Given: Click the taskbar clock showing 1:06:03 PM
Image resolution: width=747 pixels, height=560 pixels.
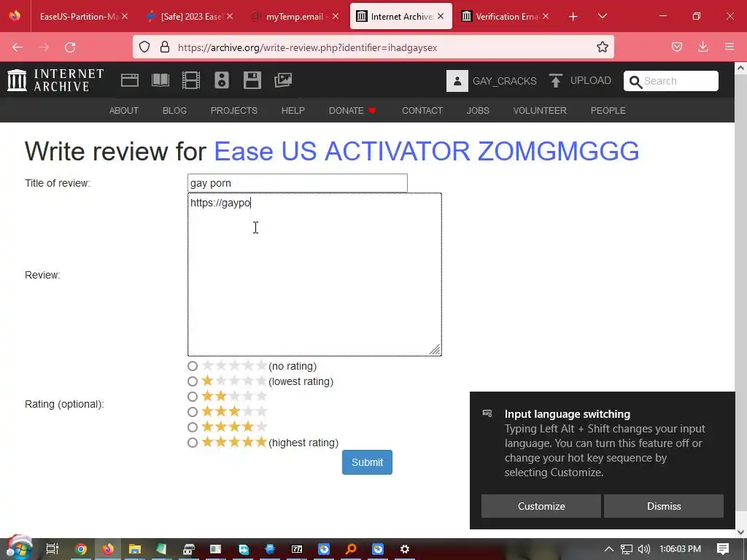Looking at the screenshot, I should point(680,549).
